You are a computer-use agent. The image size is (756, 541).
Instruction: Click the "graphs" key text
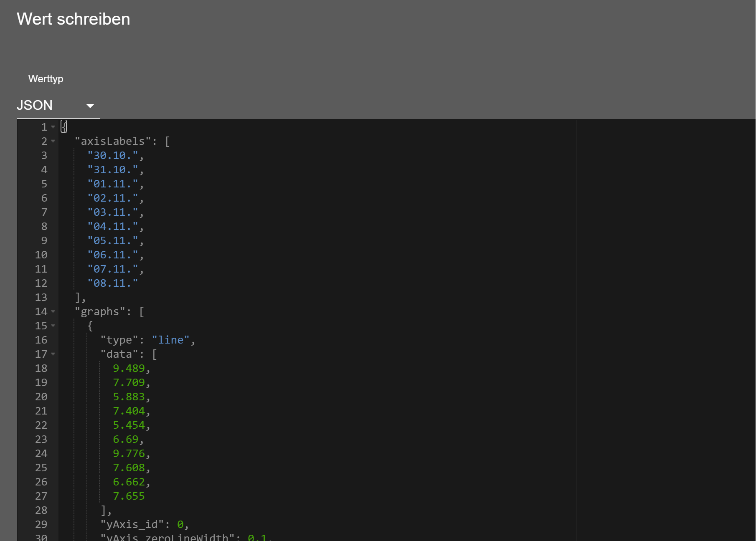pos(99,312)
